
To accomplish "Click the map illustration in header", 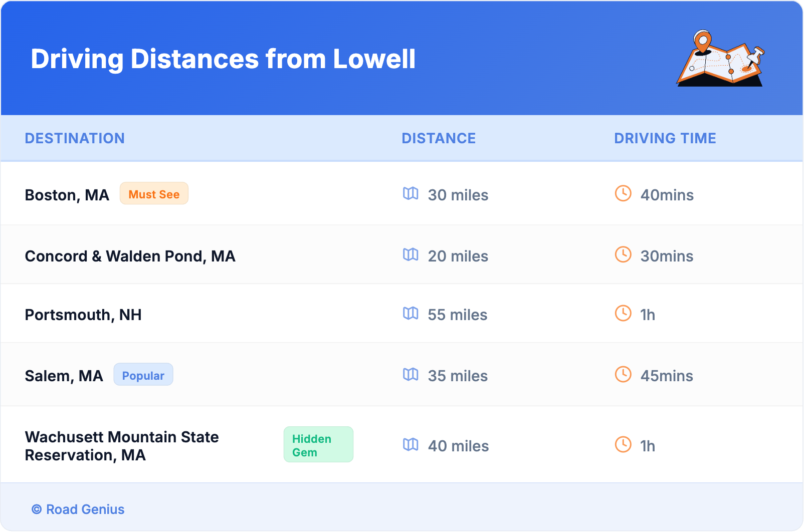I will [721, 59].
